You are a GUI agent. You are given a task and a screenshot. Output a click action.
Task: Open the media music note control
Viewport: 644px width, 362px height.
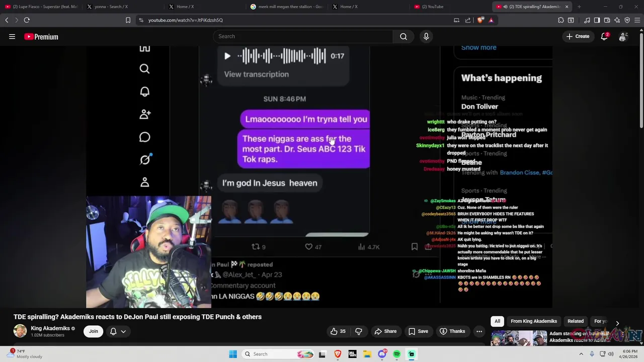point(587,20)
